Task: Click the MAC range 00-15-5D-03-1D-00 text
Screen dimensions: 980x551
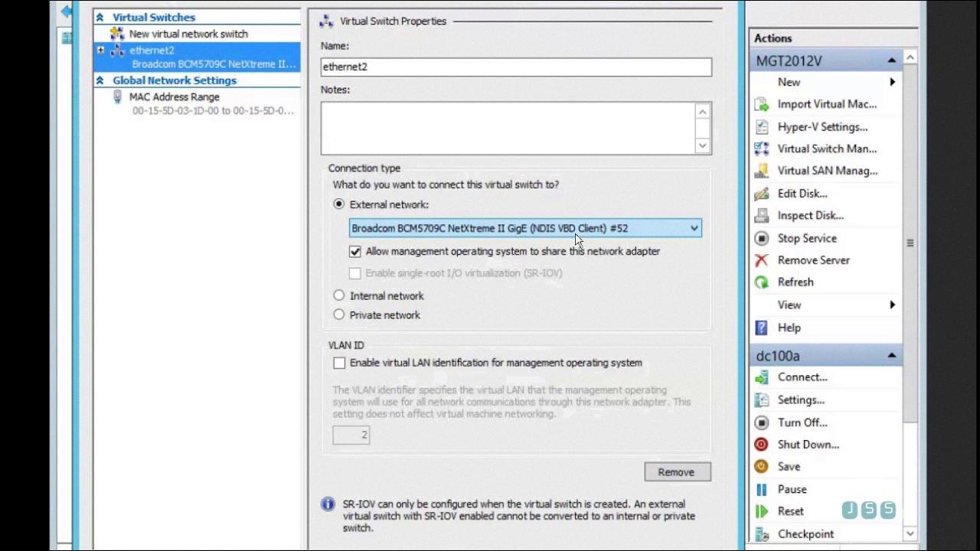Action: pos(213,111)
